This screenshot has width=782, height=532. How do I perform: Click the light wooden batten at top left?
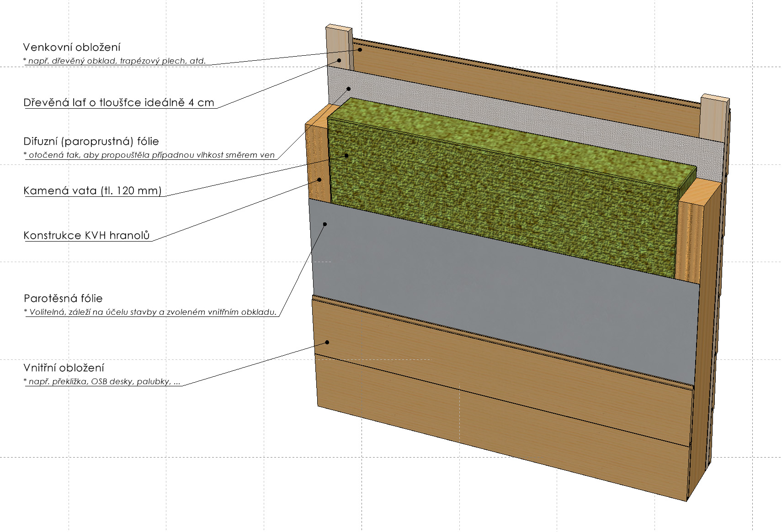[x=340, y=47]
